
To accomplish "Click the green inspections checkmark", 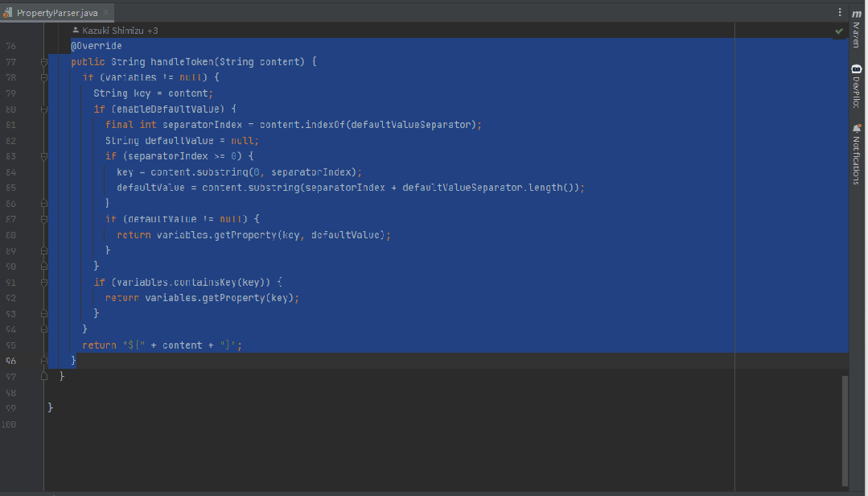I will [839, 31].
